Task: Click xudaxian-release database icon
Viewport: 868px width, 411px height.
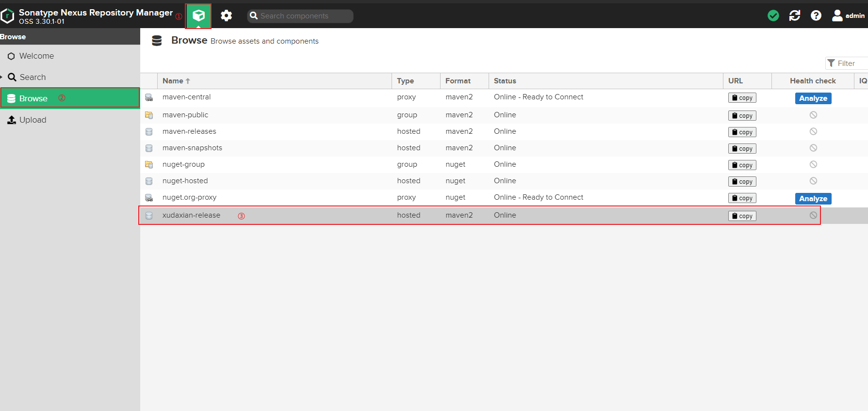Action: click(x=149, y=216)
